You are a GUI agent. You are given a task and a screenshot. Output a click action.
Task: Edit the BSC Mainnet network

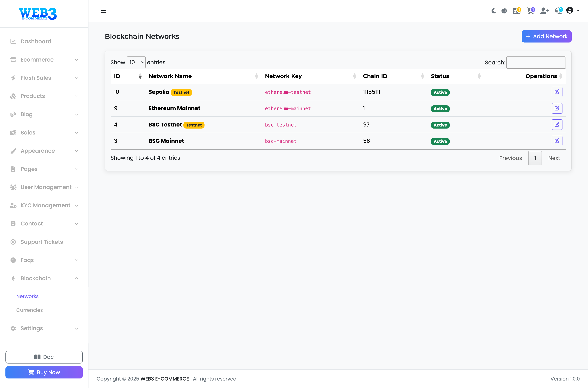point(557,141)
